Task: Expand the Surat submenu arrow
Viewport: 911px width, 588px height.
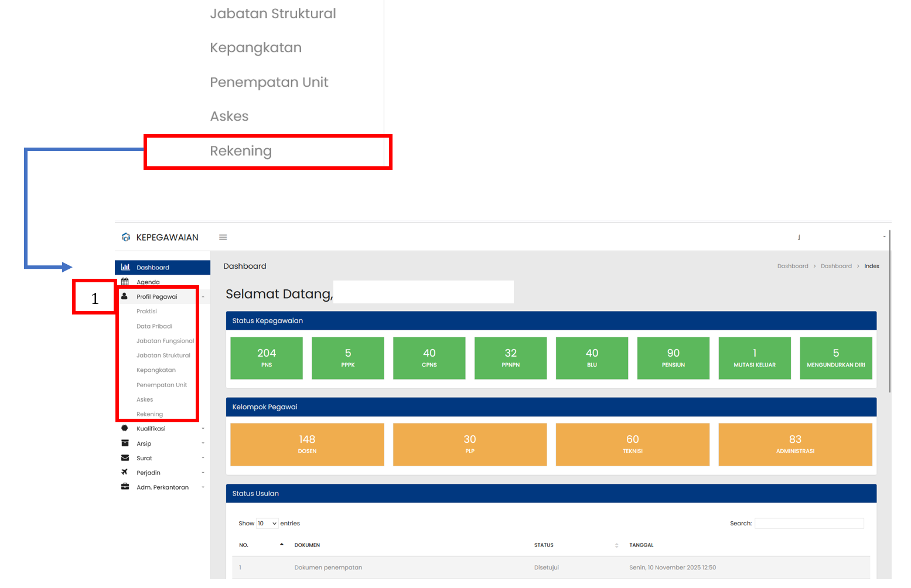Action: (x=203, y=458)
